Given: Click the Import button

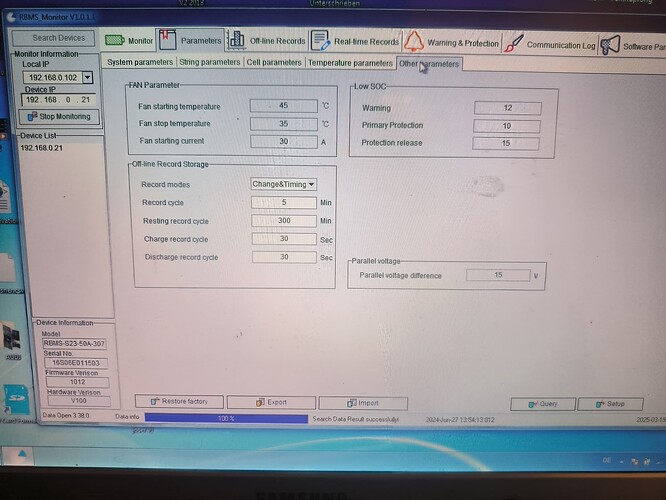Looking at the screenshot, I should pos(363,403).
